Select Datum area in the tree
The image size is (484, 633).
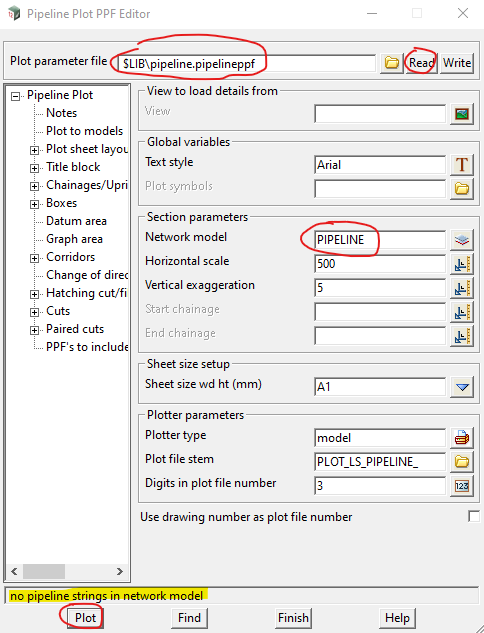pos(76,221)
